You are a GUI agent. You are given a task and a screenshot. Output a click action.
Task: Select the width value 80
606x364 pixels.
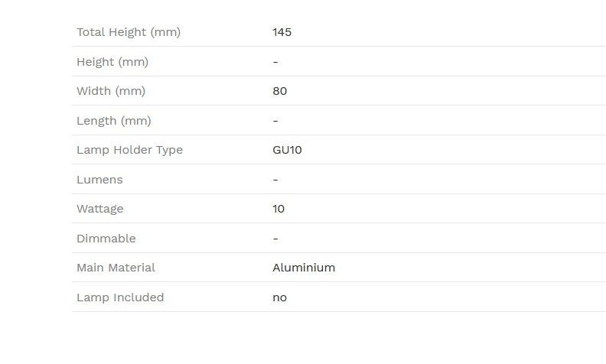(279, 91)
